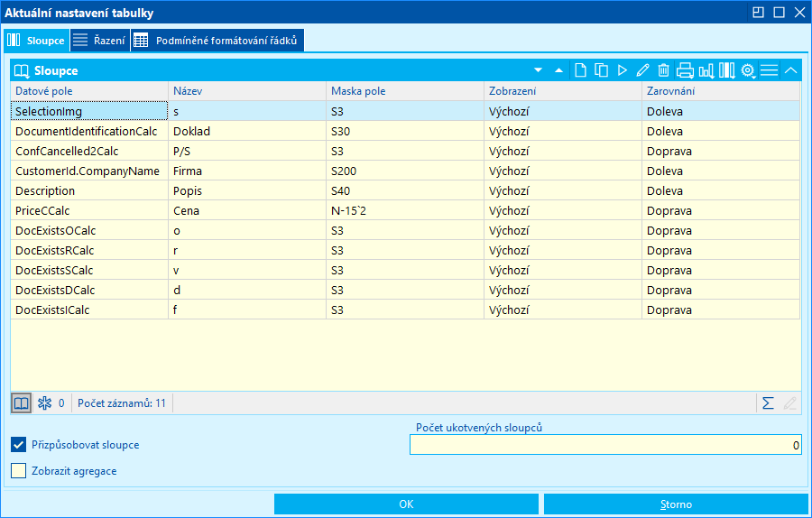The height and width of the screenshot is (518, 812).
Task: Select the DocExistsDCalc cell
Action: pos(89,290)
